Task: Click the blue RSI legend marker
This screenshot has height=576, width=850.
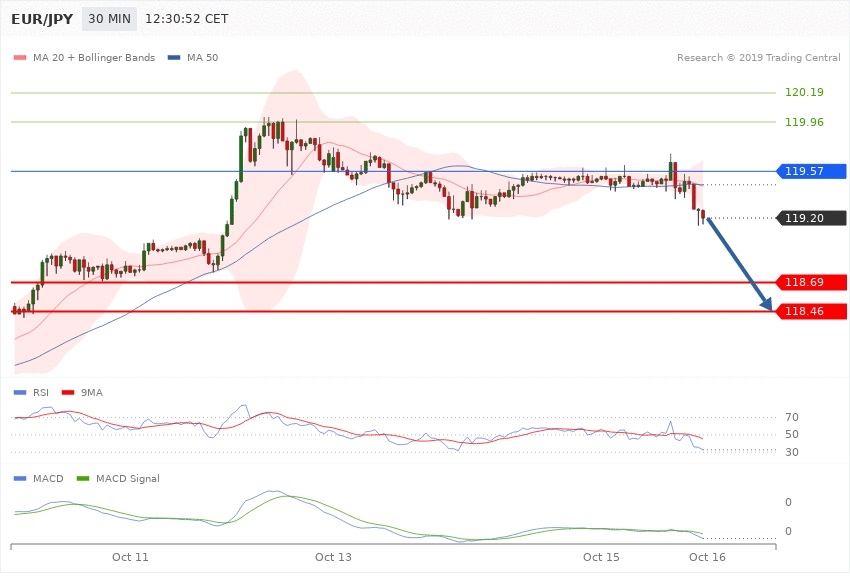Action: [20, 393]
